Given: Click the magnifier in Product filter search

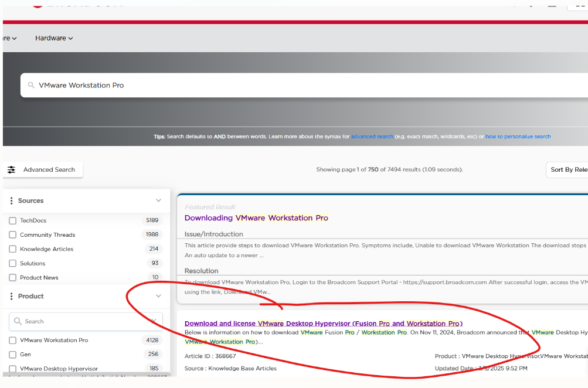Looking at the screenshot, I should [18, 321].
